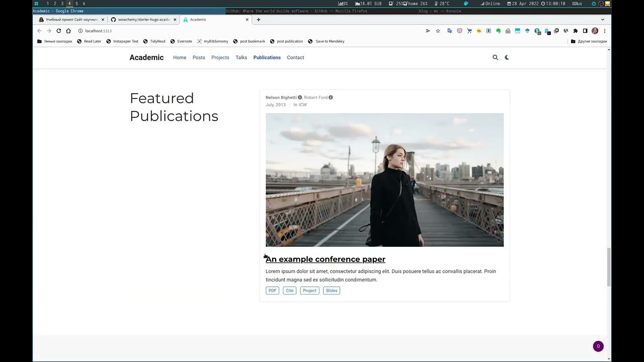Click the browser home icon

68,31
